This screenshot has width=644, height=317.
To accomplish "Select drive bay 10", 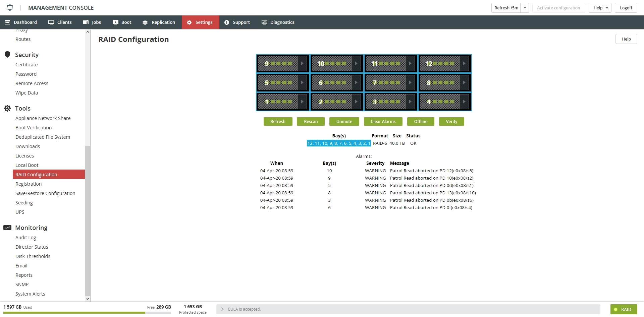I will 337,63.
